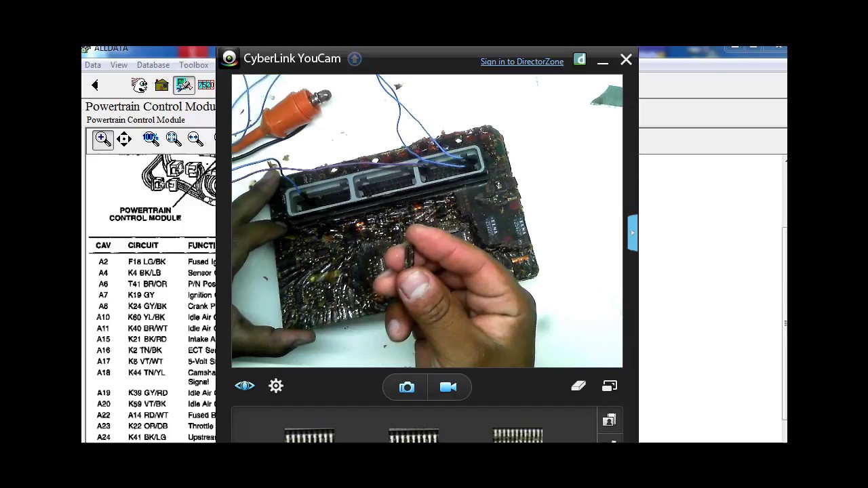The height and width of the screenshot is (488, 868).
Task: Select the zoom-in magnifier tool in ALLDATA
Action: 103,139
